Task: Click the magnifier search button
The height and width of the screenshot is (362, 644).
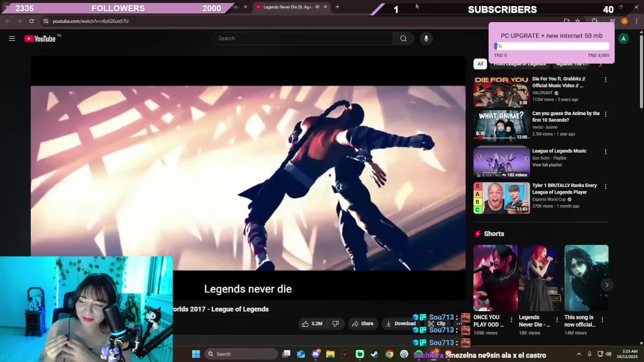Action: [404, 39]
